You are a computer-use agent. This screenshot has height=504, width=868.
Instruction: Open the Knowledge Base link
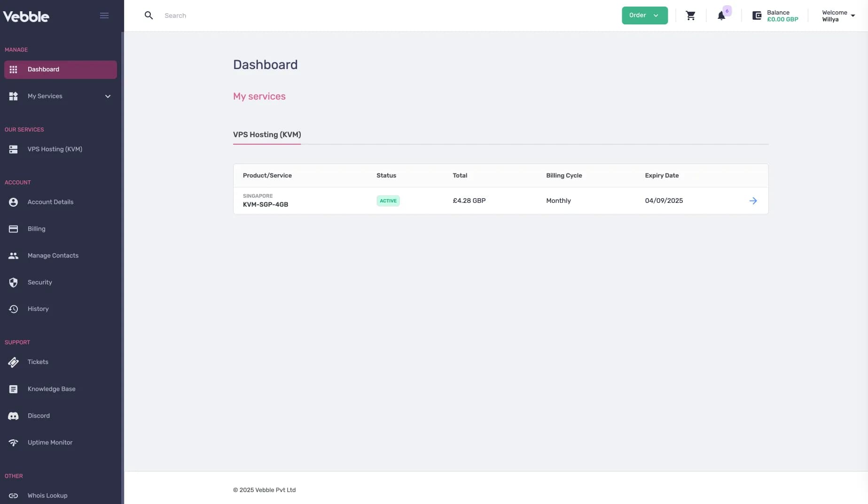(51, 389)
